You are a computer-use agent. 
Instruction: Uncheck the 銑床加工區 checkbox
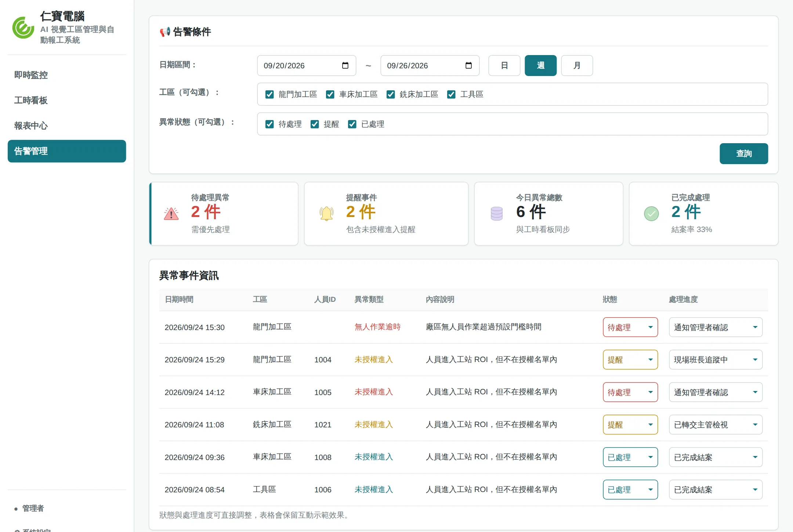click(391, 94)
